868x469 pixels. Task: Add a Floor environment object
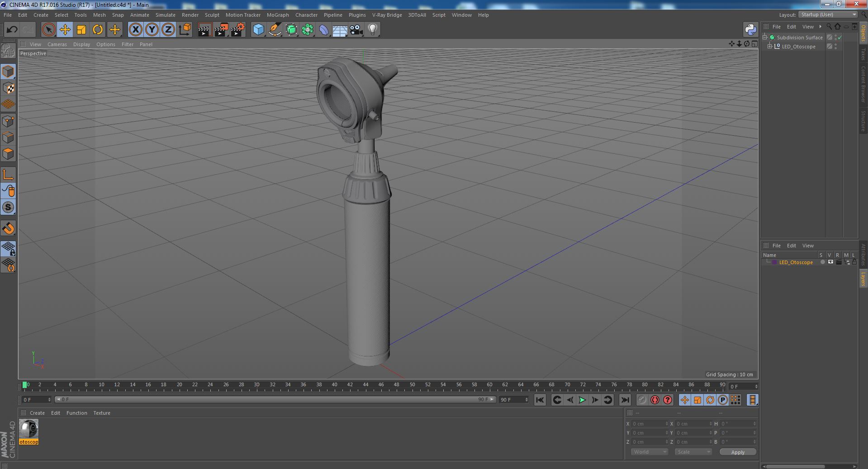pos(340,30)
